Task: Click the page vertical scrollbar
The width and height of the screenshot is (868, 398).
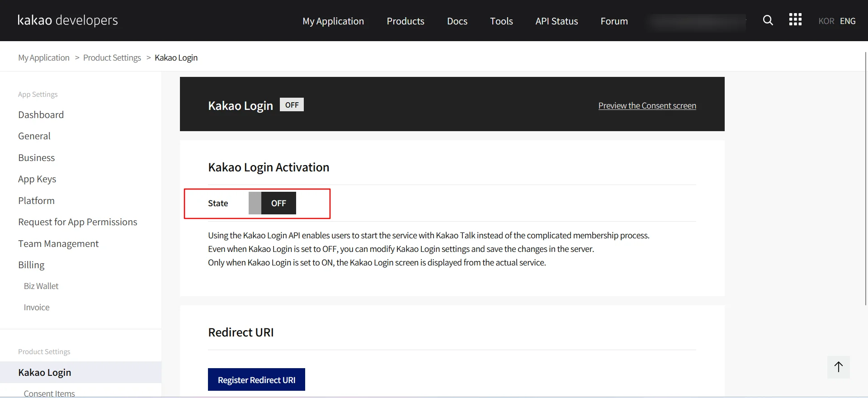Action: click(865, 179)
